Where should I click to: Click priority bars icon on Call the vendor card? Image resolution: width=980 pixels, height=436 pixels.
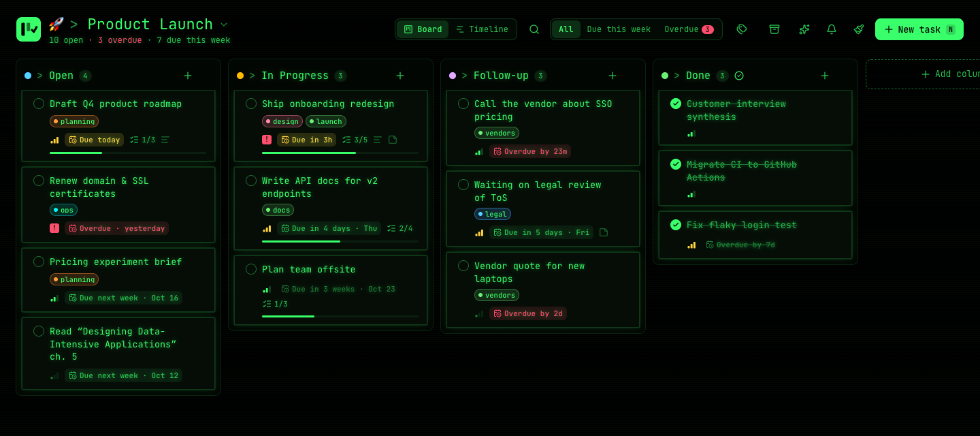[479, 151]
